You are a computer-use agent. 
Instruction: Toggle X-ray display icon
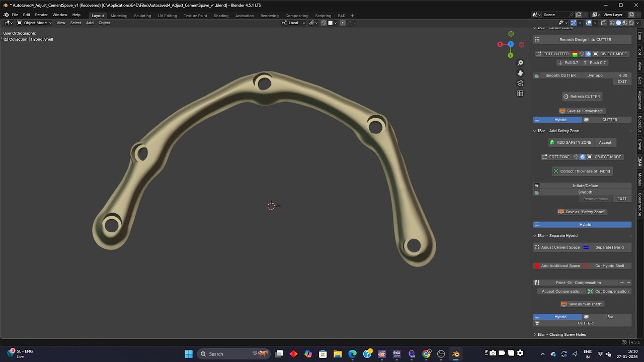pyautogui.click(x=603, y=23)
